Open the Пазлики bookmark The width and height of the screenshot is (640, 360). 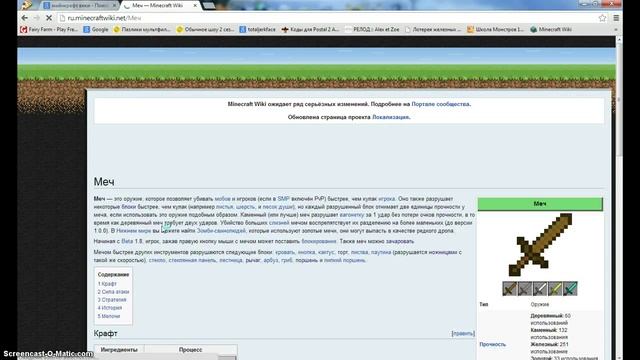point(142,29)
